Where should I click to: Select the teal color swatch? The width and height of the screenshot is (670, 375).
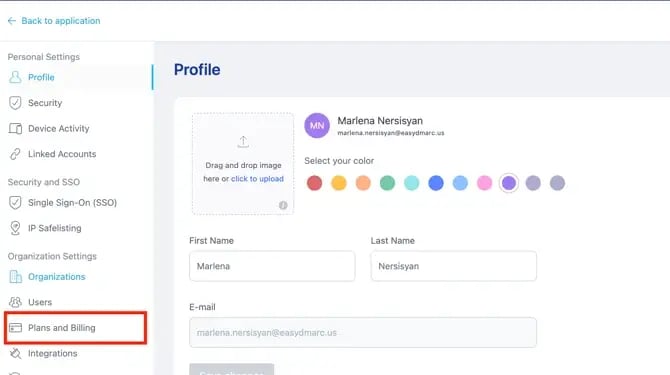pyautogui.click(x=412, y=183)
